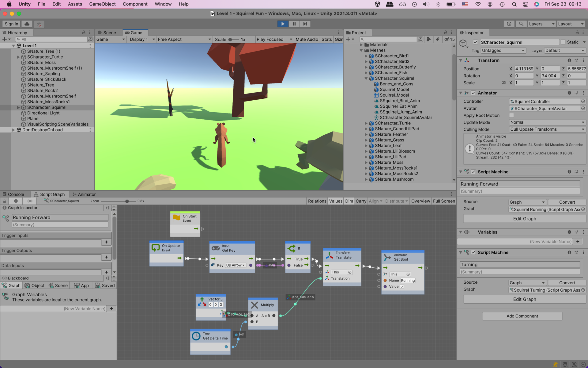Uncheck Value in the Set Bool node
This screenshot has height=368, width=588.
pyautogui.click(x=401, y=286)
